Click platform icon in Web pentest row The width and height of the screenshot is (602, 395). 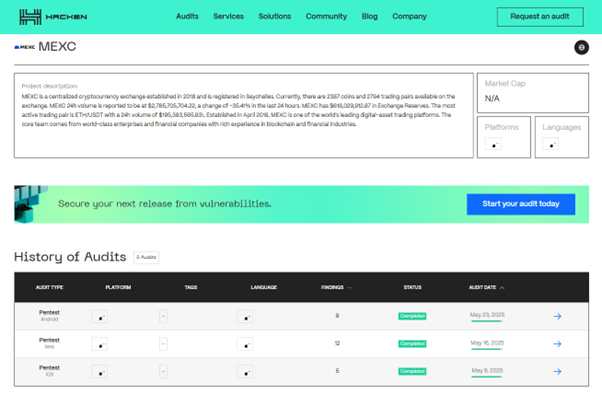99,344
